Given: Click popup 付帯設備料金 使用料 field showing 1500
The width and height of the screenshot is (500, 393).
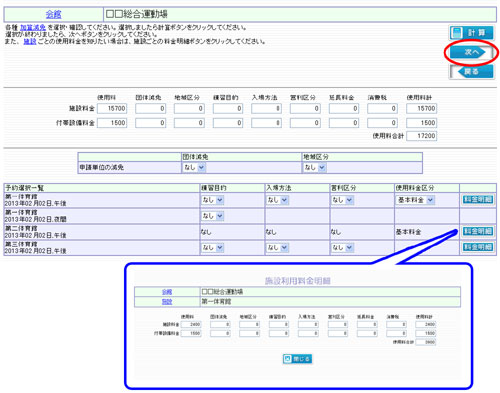Looking at the screenshot, I should [x=191, y=333].
